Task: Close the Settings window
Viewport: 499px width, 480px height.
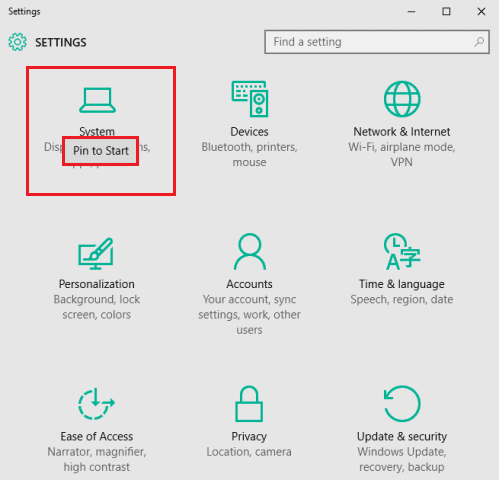Action: click(x=481, y=12)
